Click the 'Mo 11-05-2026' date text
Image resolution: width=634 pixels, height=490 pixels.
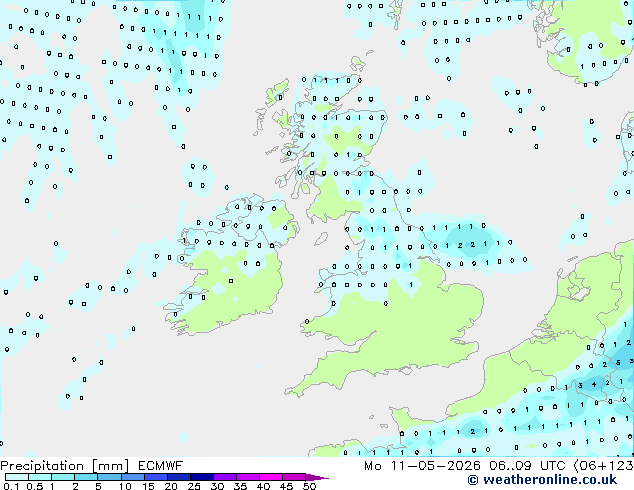[x=422, y=466]
